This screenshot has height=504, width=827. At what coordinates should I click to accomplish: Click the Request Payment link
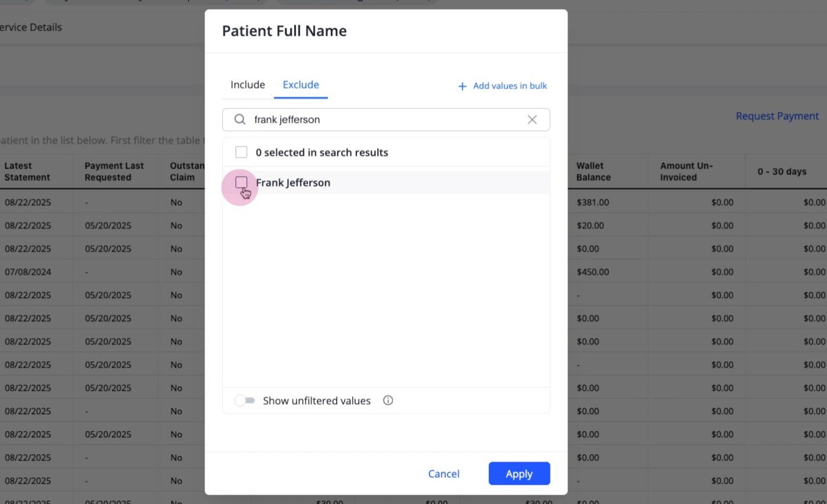[777, 116]
